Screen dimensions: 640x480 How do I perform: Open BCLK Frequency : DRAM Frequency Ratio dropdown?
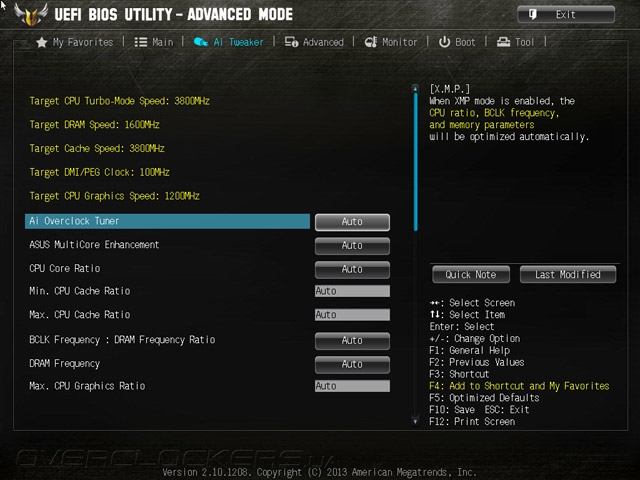coord(352,341)
